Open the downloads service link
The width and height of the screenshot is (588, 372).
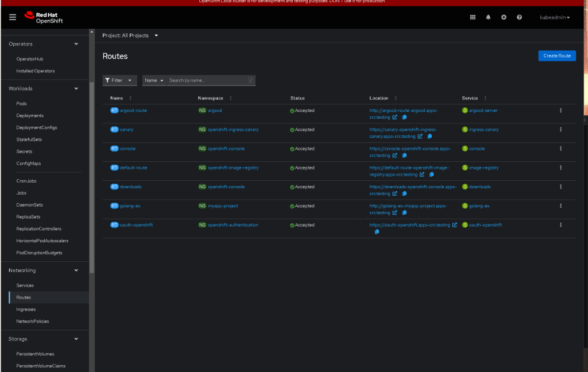479,187
